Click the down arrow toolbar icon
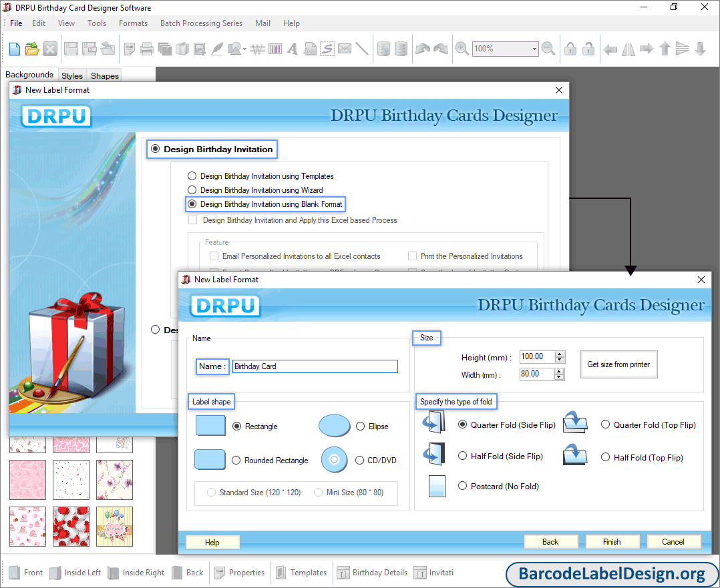Image resolution: width=720 pixels, height=588 pixels. (700, 49)
